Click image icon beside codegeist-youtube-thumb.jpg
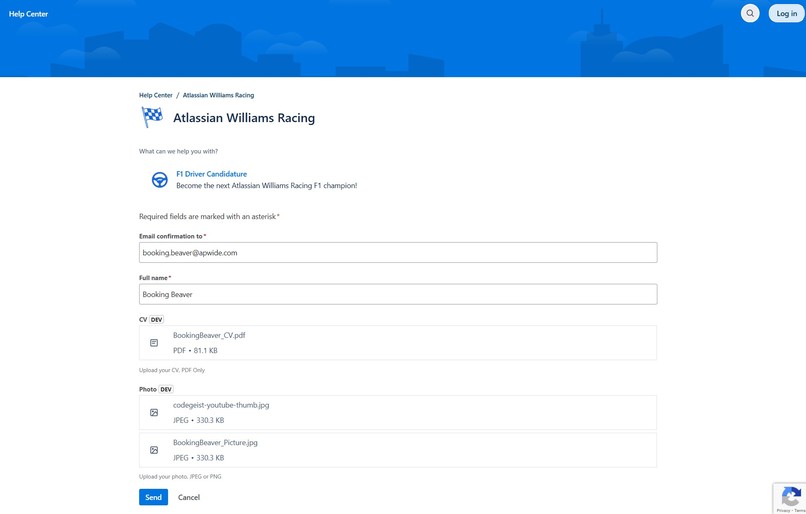This screenshot has height=514, width=806. 154,413
